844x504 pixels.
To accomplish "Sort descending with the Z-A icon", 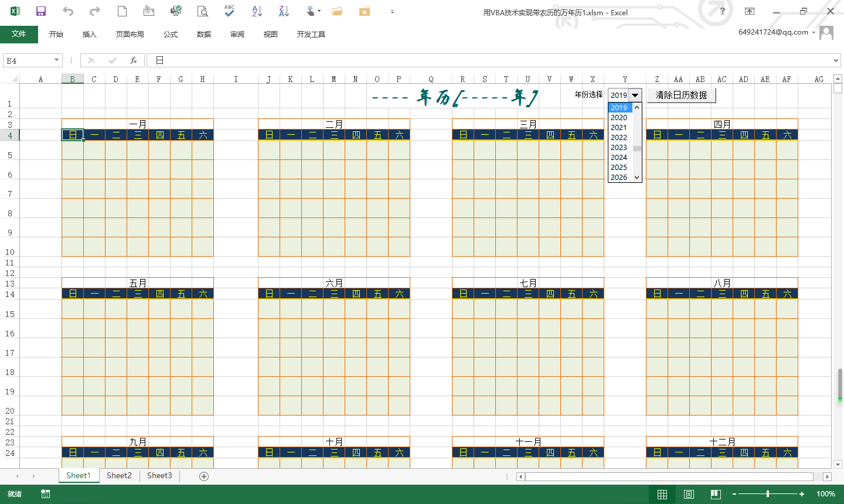I will pyautogui.click(x=284, y=11).
